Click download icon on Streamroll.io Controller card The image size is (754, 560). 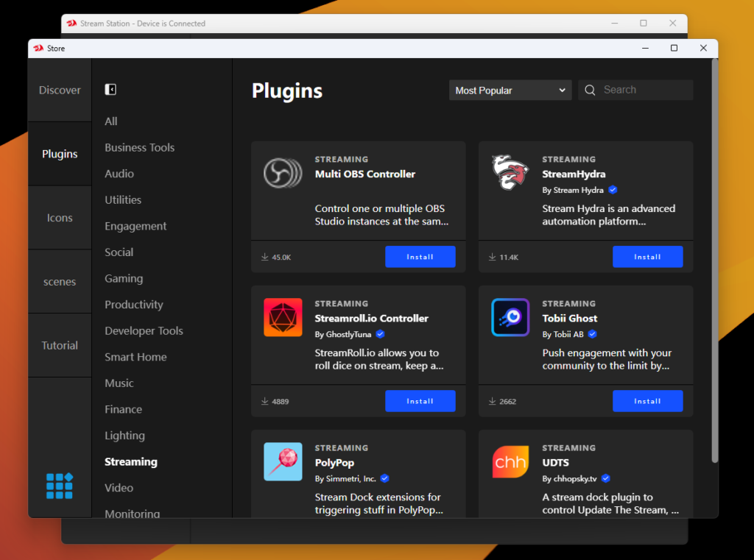[264, 401]
